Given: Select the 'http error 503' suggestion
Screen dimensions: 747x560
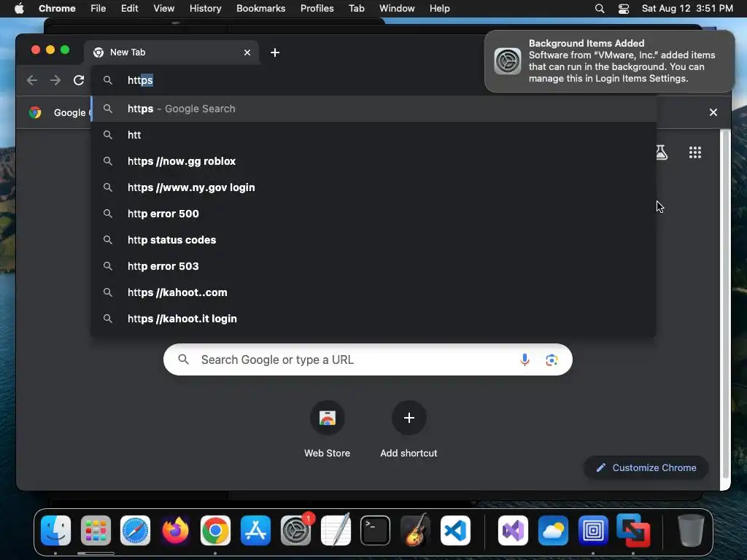Looking at the screenshot, I should pyautogui.click(x=374, y=266).
